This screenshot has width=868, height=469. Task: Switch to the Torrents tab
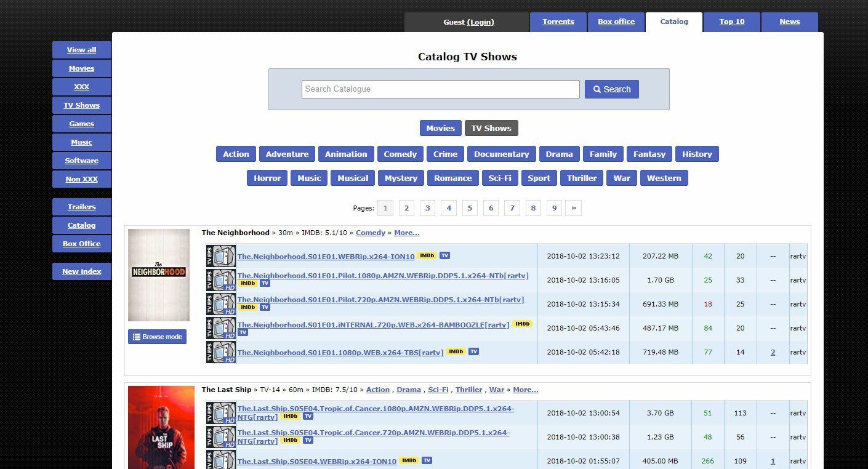point(558,22)
